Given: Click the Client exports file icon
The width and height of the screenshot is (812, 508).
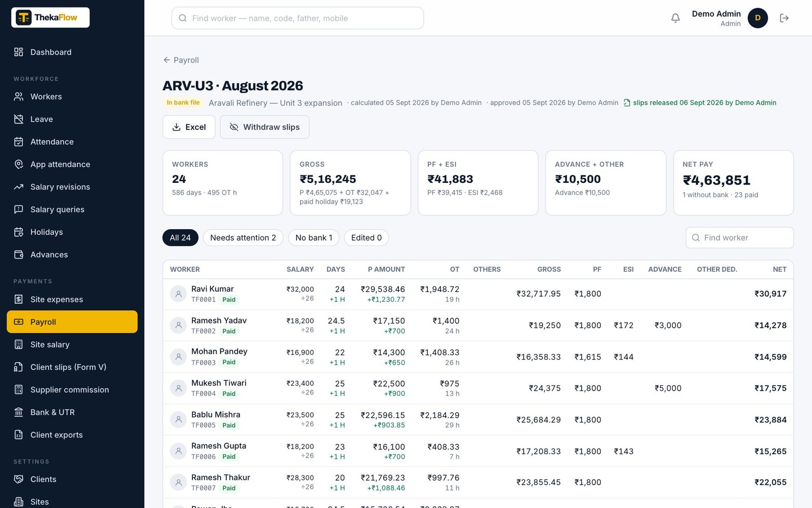Looking at the screenshot, I should [x=19, y=435].
